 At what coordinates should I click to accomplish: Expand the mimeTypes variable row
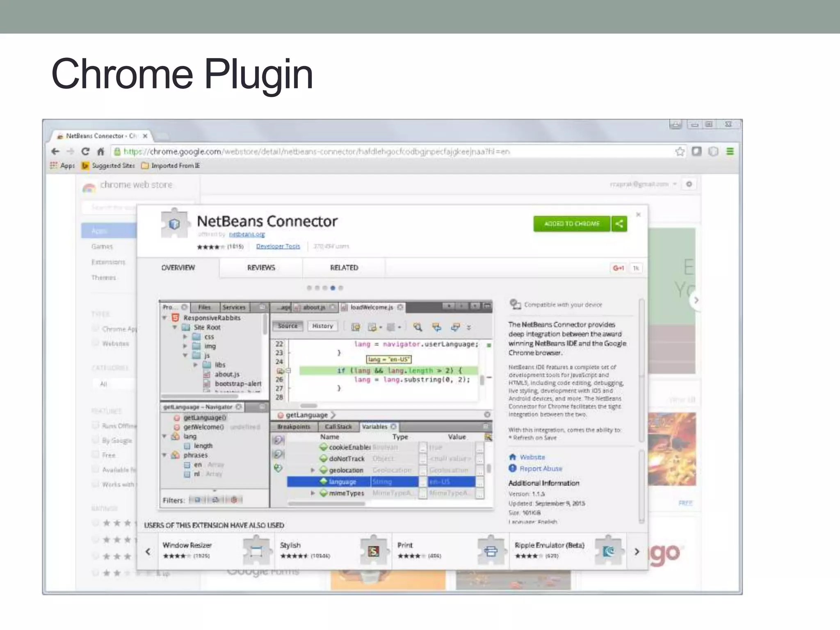click(x=313, y=493)
